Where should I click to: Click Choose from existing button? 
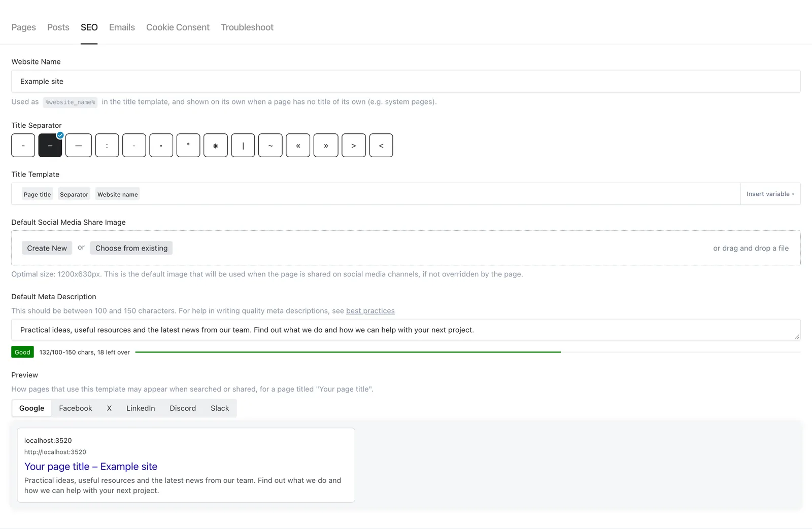tap(131, 248)
